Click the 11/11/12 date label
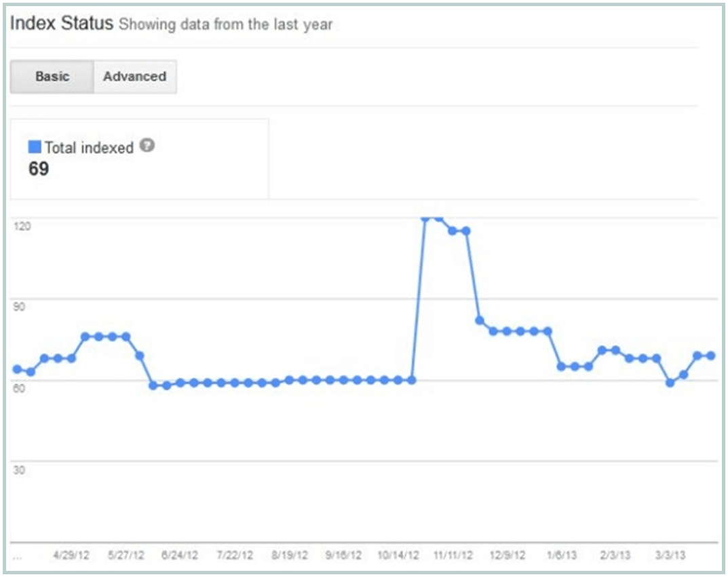728x577 pixels. tap(453, 555)
